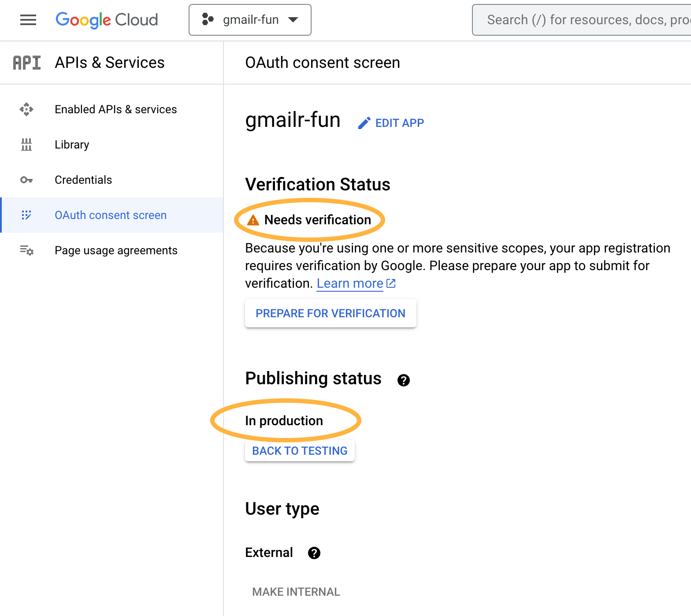Open the hamburger navigation menu
691x616 pixels.
[x=28, y=20]
